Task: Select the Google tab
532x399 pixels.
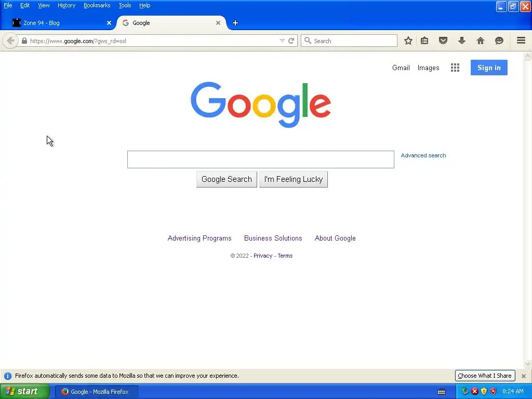Action: tap(171, 23)
